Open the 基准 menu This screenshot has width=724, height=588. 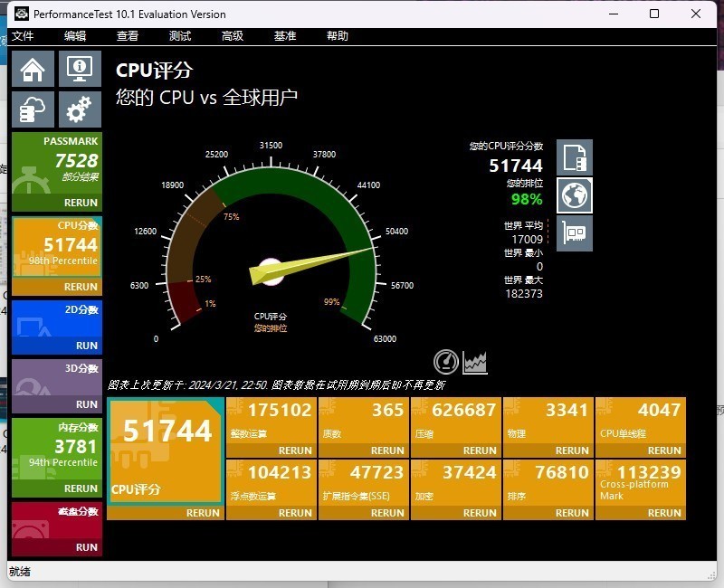coord(285,36)
